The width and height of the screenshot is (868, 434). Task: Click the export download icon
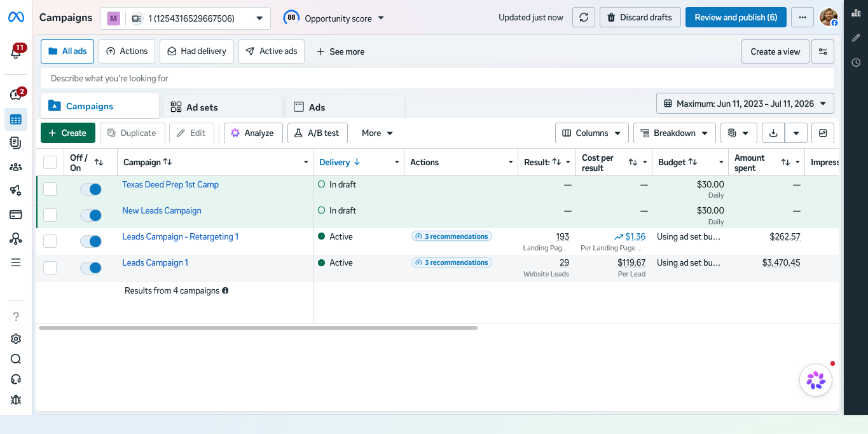[773, 133]
